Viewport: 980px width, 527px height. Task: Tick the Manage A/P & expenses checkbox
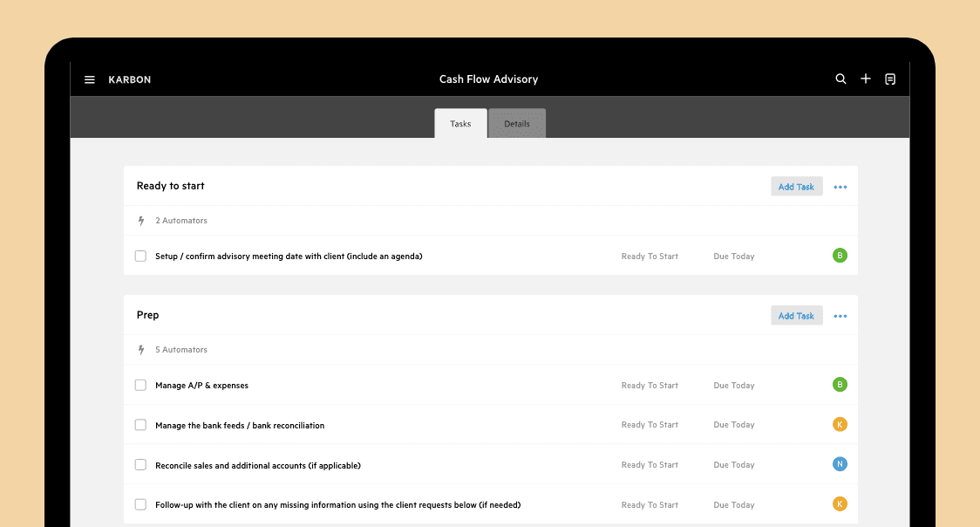click(x=140, y=385)
